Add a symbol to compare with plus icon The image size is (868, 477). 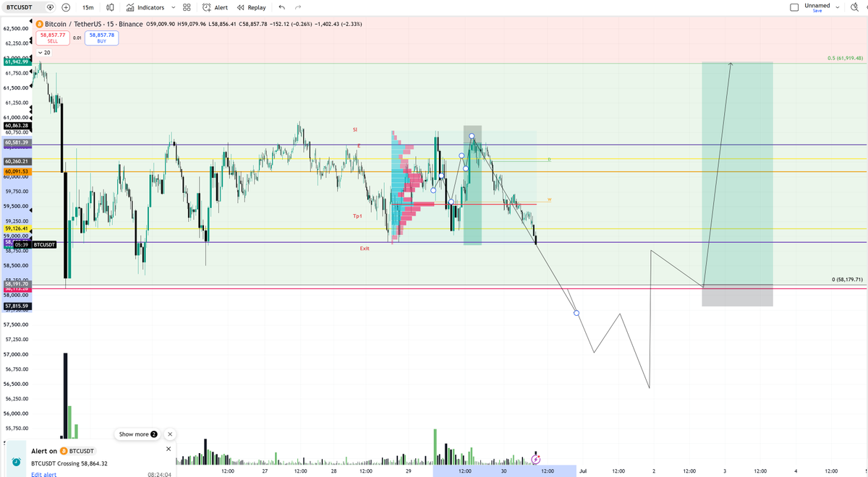click(65, 7)
